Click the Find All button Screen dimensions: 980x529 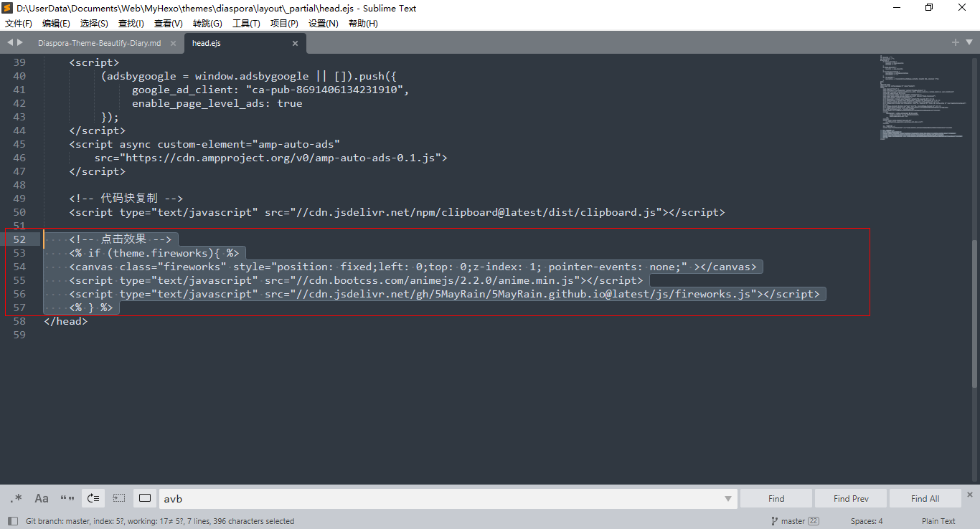click(925, 498)
